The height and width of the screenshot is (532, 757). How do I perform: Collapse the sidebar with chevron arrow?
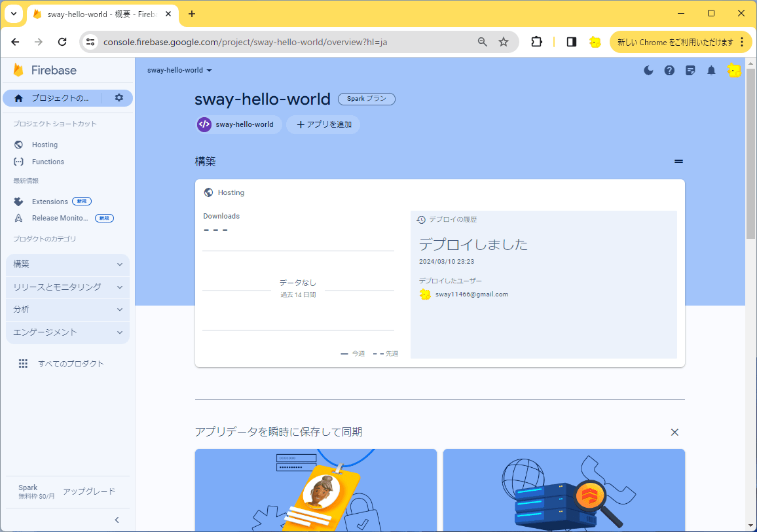(117, 520)
